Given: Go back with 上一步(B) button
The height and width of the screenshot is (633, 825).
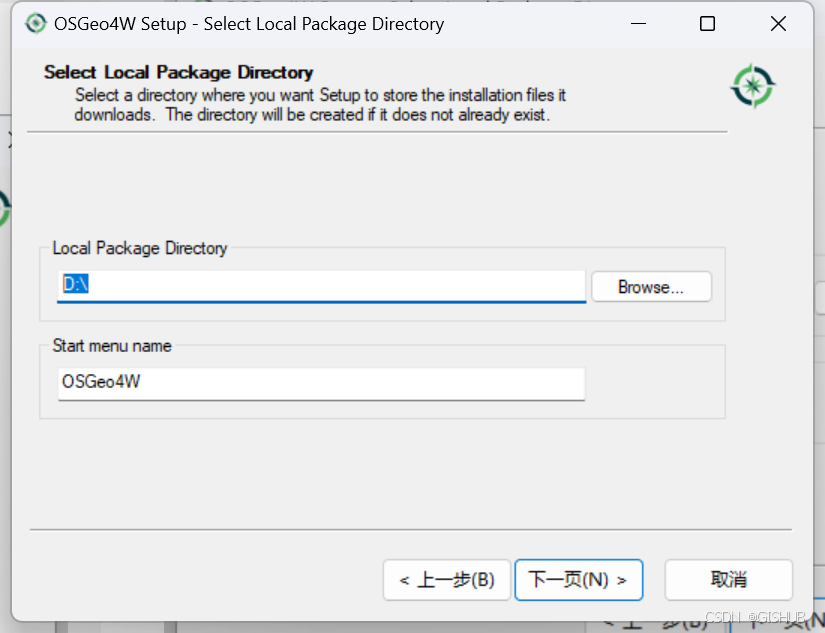Looking at the screenshot, I should (447, 580).
